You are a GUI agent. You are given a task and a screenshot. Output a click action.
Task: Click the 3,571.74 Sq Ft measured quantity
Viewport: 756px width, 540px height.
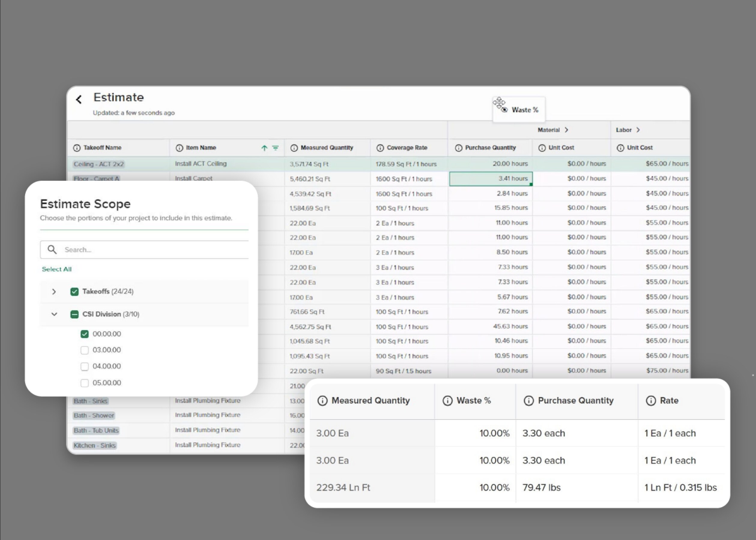point(309,164)
